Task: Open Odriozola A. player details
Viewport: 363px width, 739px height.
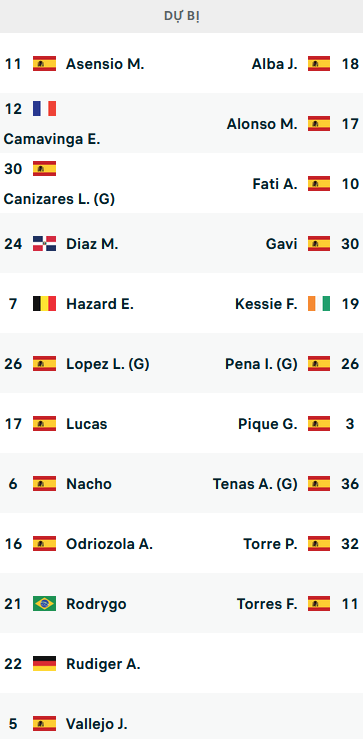Action: 109,544
